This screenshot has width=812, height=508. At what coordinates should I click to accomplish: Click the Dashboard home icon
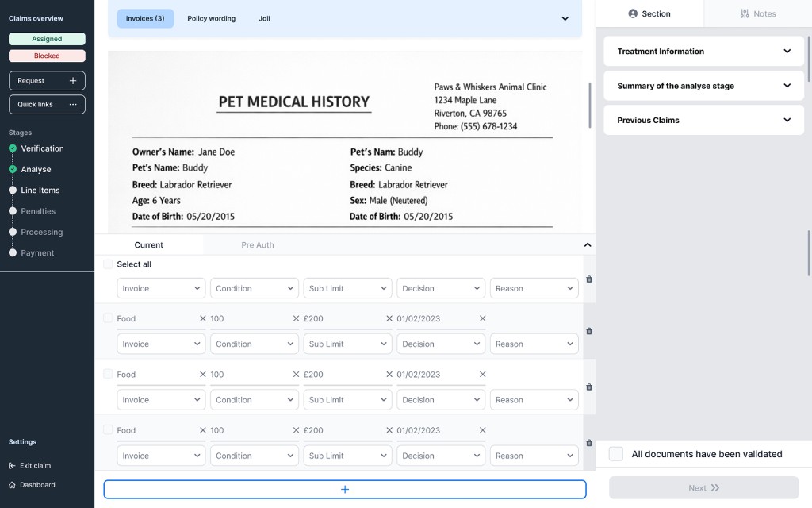[12, 485]
